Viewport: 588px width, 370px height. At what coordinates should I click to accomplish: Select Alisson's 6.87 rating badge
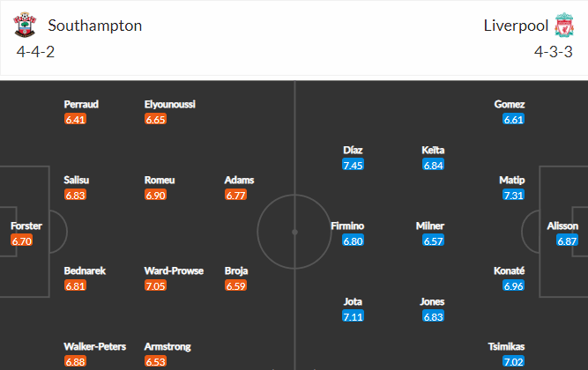[x=567, y=240]
